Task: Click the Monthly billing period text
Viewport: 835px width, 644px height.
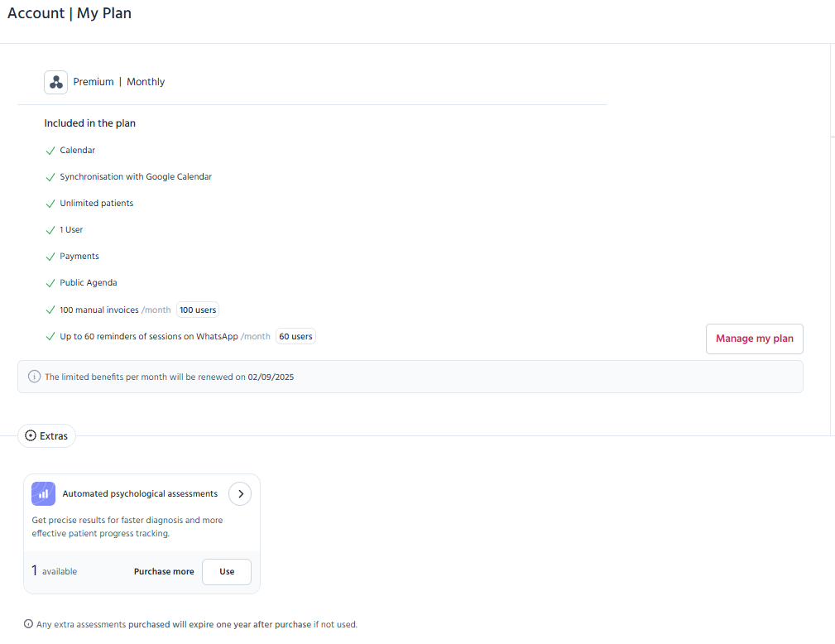Action: (x=146, y=82)
